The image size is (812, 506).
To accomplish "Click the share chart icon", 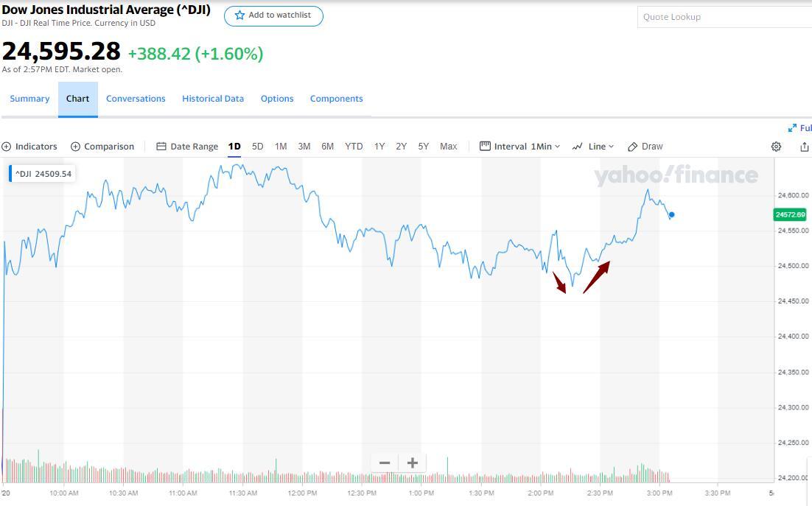I will click(x=804, y=147).
